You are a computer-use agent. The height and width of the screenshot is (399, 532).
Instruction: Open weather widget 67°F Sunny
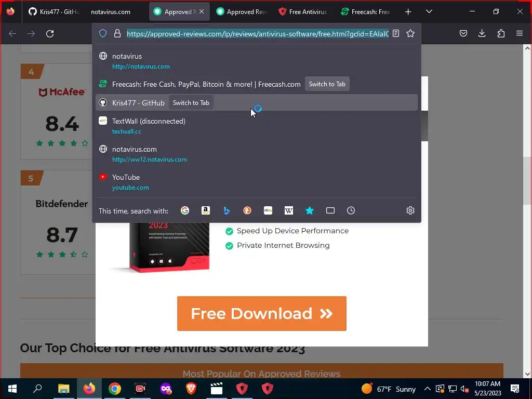389,389
